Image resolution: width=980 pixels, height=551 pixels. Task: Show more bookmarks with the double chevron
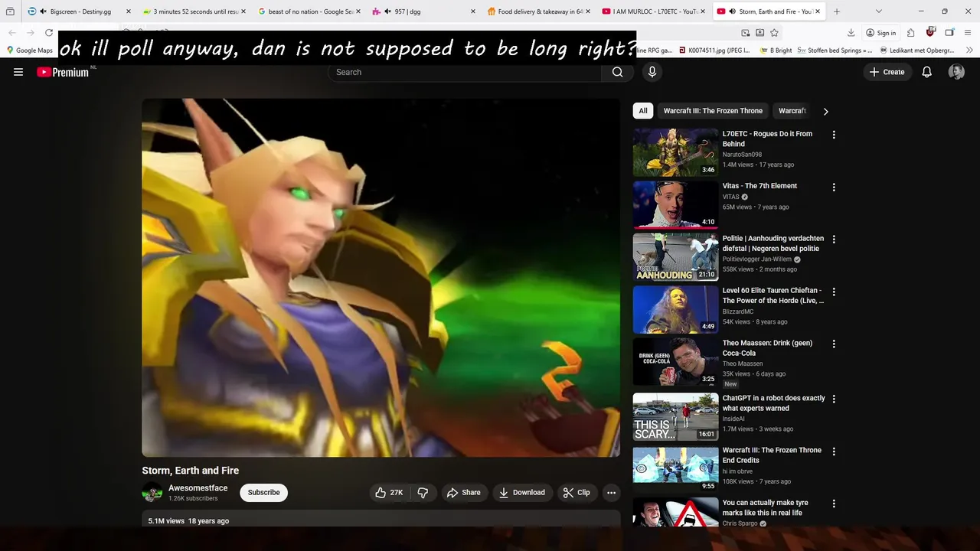969,51
